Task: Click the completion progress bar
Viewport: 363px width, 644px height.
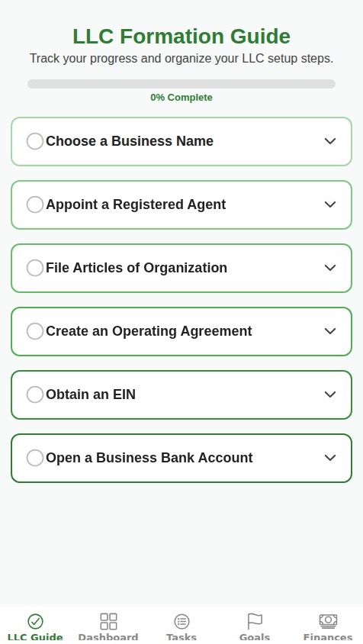Action: point(181,84)
